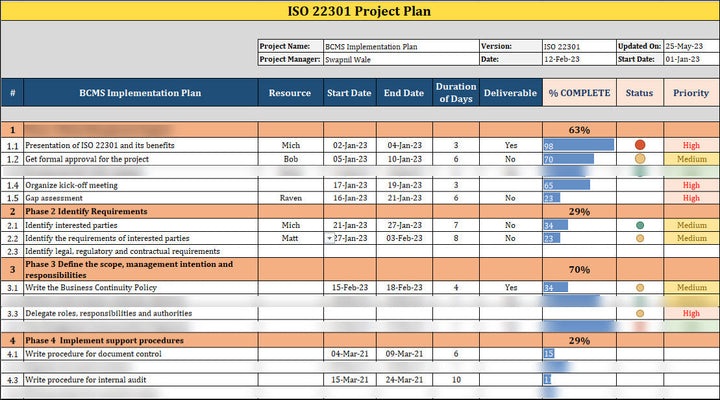The width and height of the screenshot is (720, 400).
Task: Click status circle for Delegate roles row
Action: click(x=639, y=313)
